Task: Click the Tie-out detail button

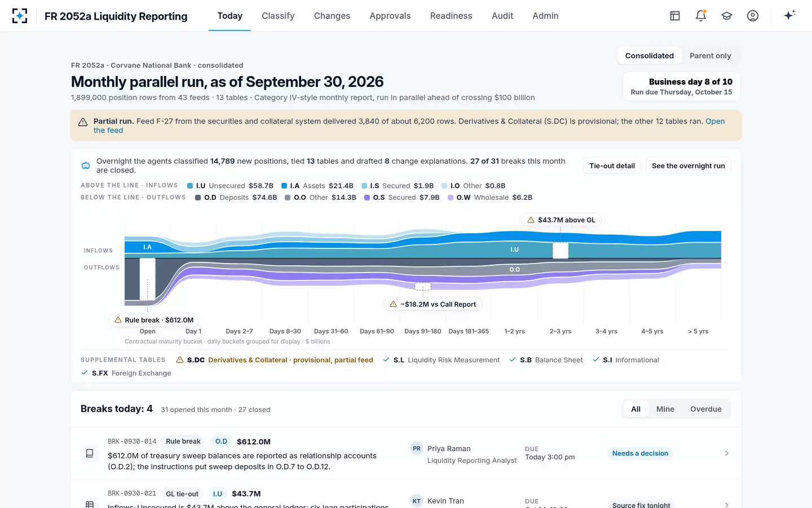Action: [612, 166]
